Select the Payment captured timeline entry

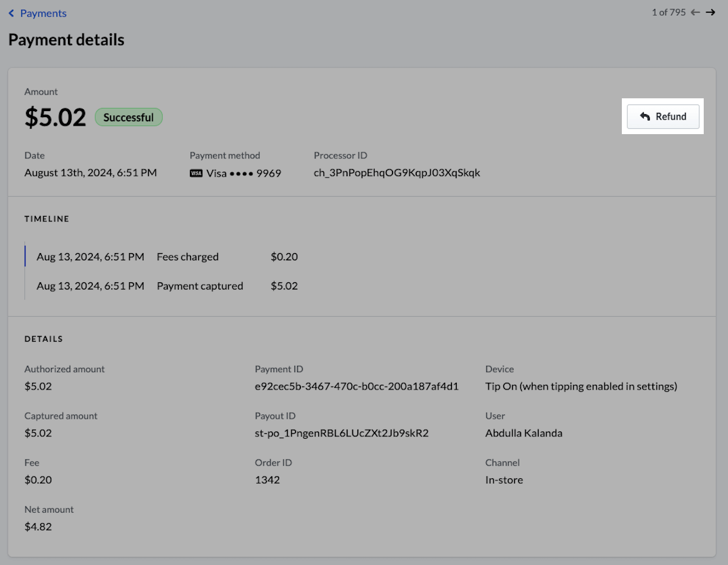pos(200,286)
